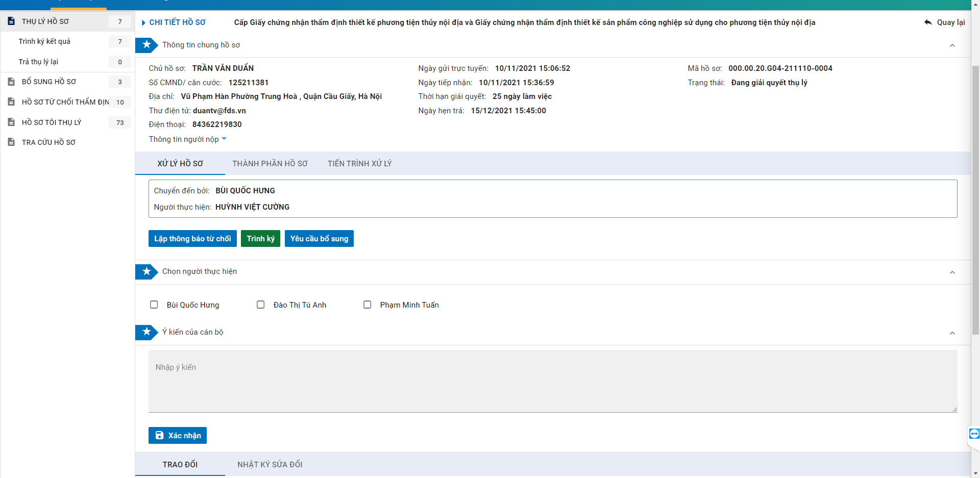980x478 pixels.
Task: Click the Xác nhận button
Action: click(178, 435)
